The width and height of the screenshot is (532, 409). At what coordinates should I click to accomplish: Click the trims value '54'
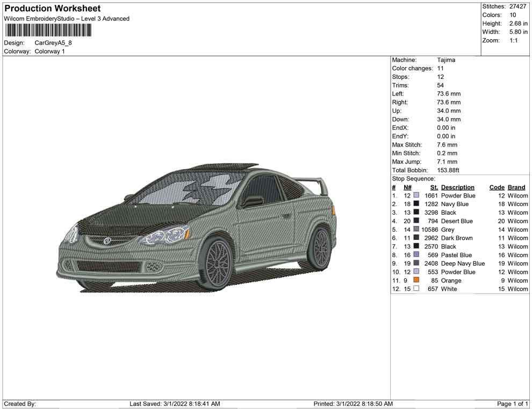[x=441, y=85]
